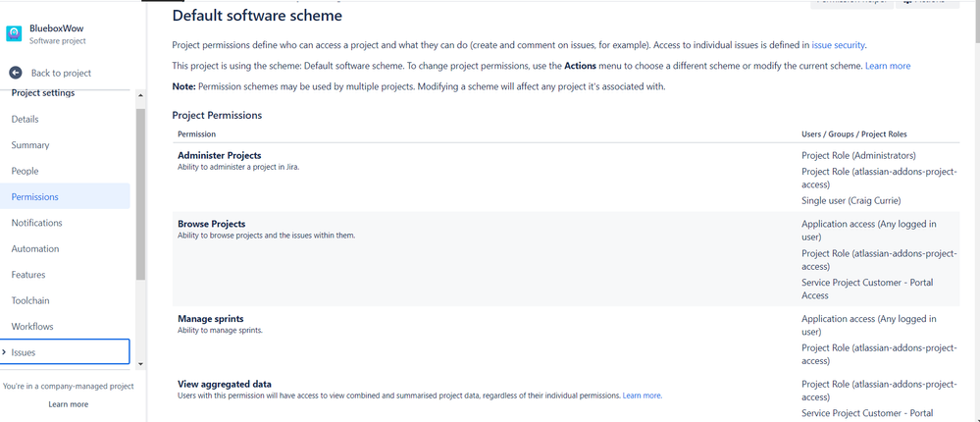Open Notifications settings
Viewport: 980px width, 422px height.
(x=37, y=223)
